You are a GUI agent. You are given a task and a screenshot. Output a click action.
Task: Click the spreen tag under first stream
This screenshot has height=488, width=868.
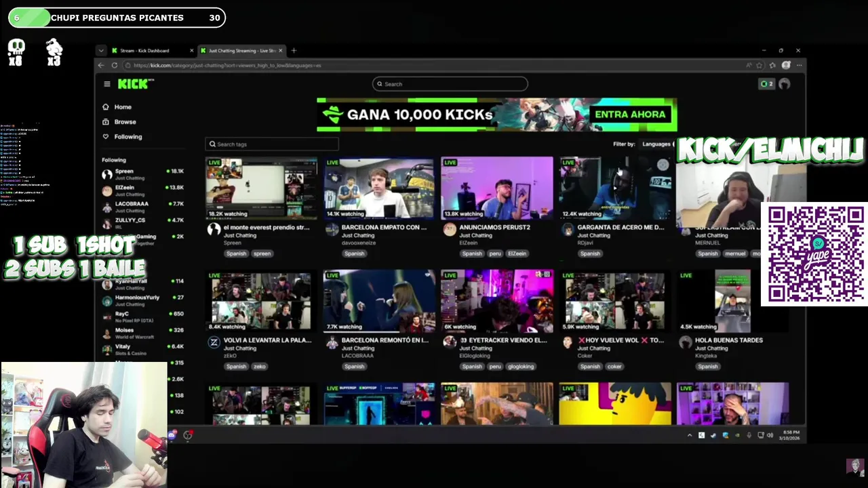[x=262, y=253]
